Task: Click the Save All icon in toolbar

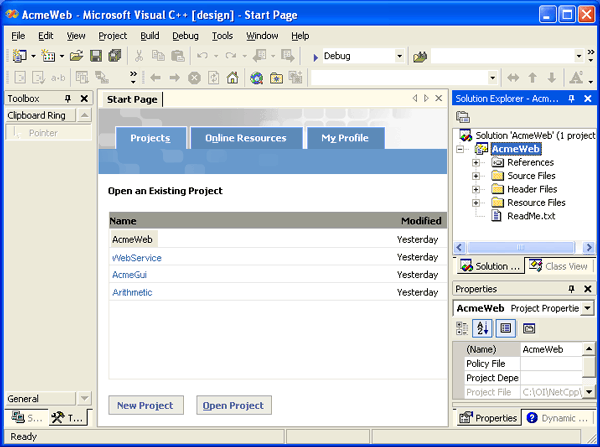Action: coord(114,56)
